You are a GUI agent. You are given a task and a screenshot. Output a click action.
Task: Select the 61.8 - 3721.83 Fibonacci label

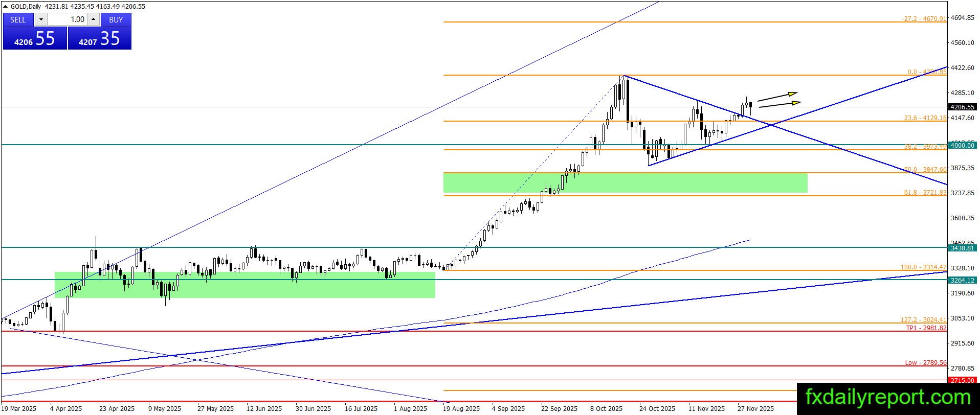pyautogui.click(x=925, y=193)
